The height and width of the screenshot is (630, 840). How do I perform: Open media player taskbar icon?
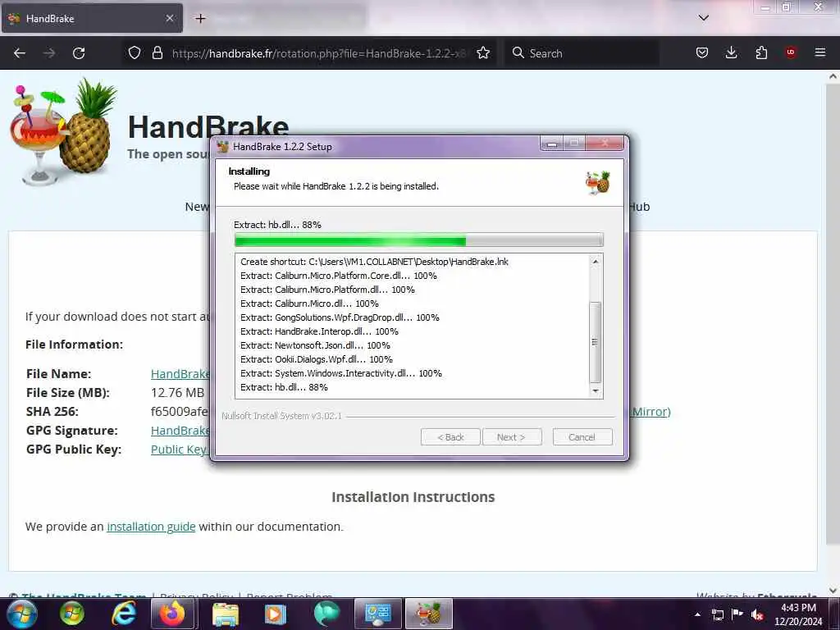pos(276,614)
